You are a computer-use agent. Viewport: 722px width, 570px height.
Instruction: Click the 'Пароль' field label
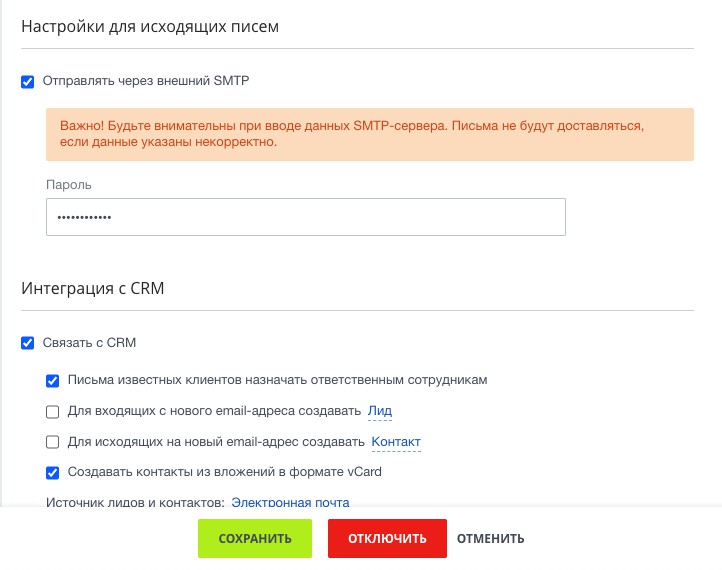69,185
